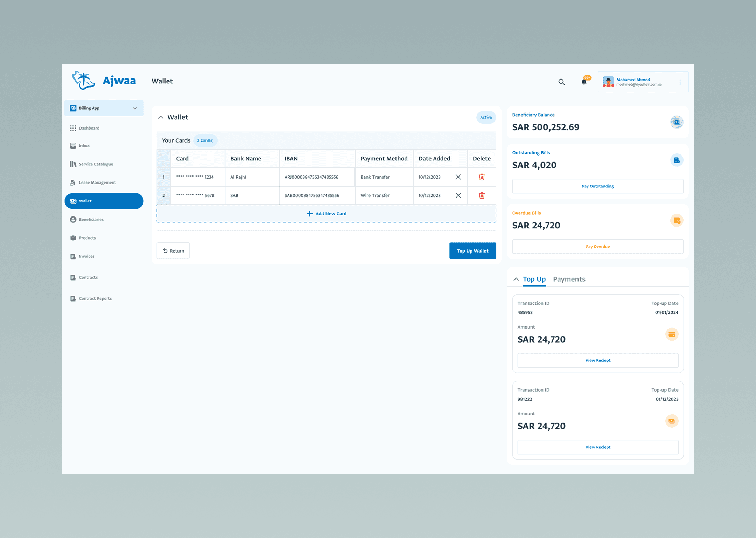Click trash icon for SAB card
This screenshot has width=756, height=538.
482,195
